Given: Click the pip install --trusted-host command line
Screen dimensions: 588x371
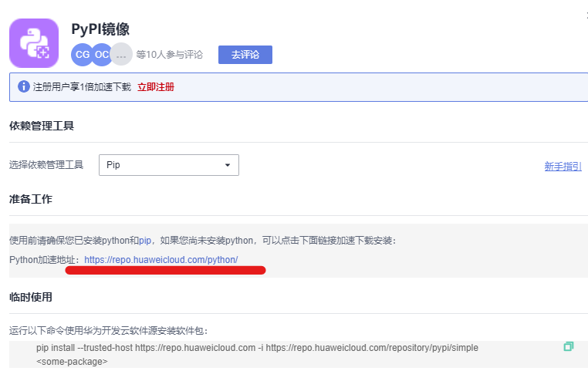Looking at the screenshot, I should click(257, 348).
